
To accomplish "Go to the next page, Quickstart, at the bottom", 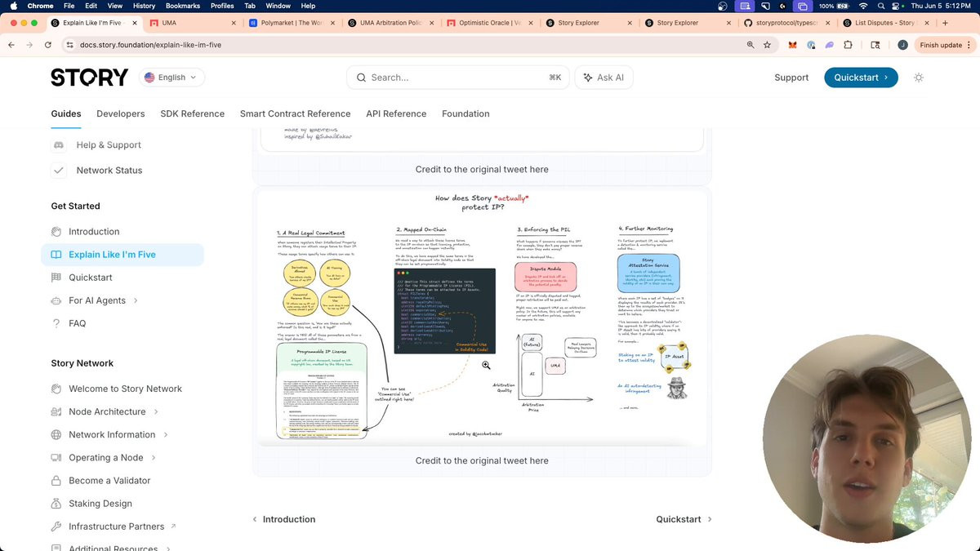I will (684, 519).
